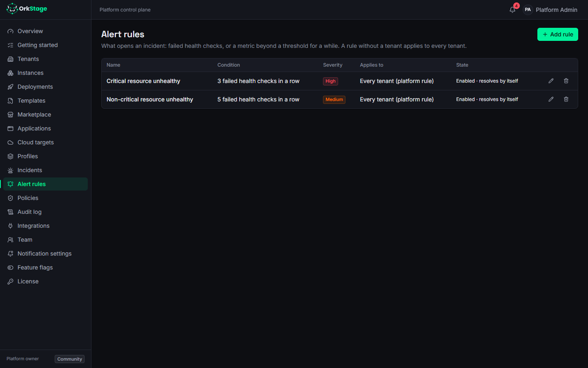Go to Team page
The width and height of the screenshot is (588, 368).
[45, 240]
